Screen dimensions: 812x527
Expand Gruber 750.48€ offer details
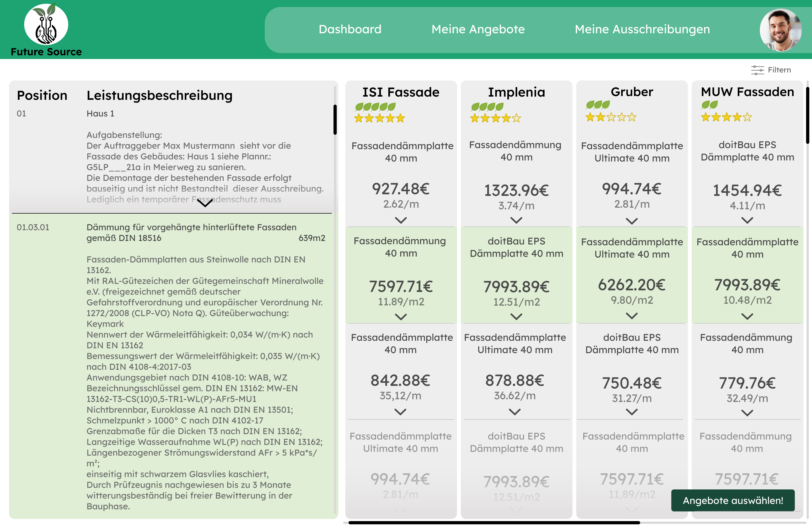(632, 412)
